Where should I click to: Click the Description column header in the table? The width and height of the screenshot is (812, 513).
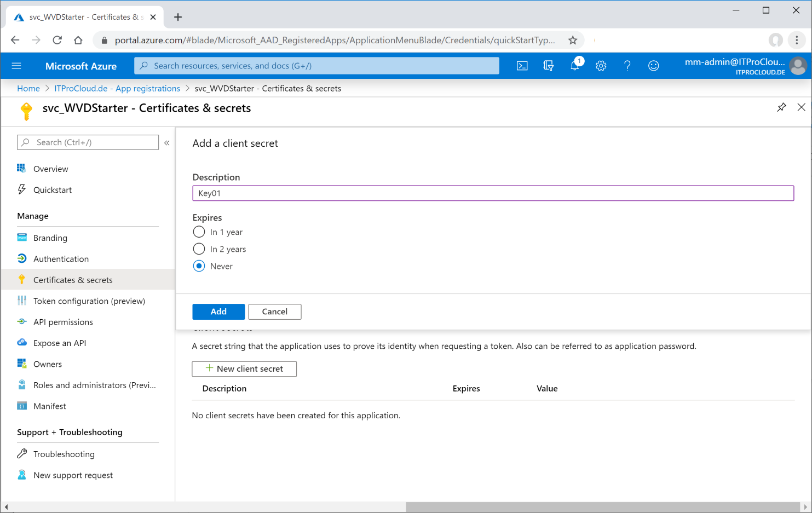click(224, 389)
